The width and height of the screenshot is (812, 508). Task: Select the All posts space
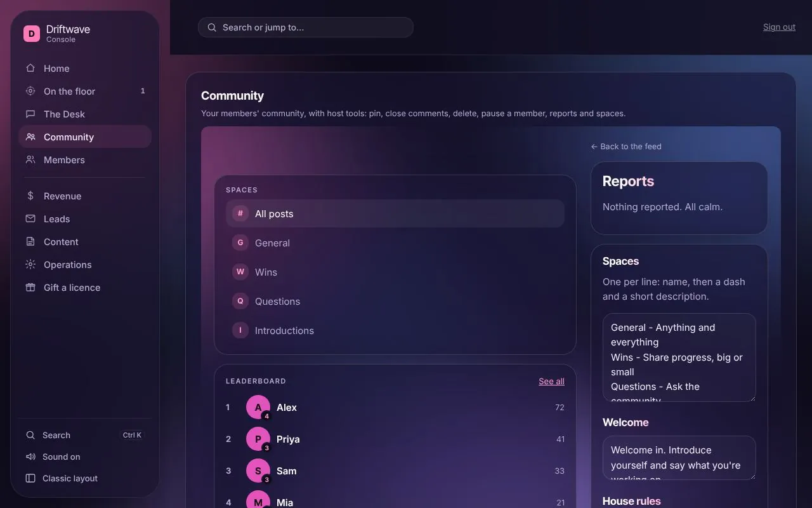point(395,213)
